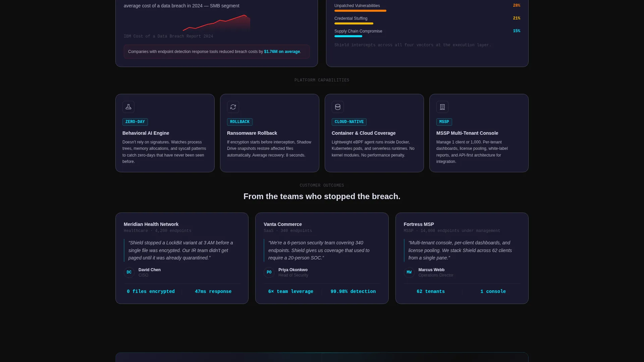The image size is (644, 362).
Task: Click the Priya Okonkwo name
Action: [293, 270]
